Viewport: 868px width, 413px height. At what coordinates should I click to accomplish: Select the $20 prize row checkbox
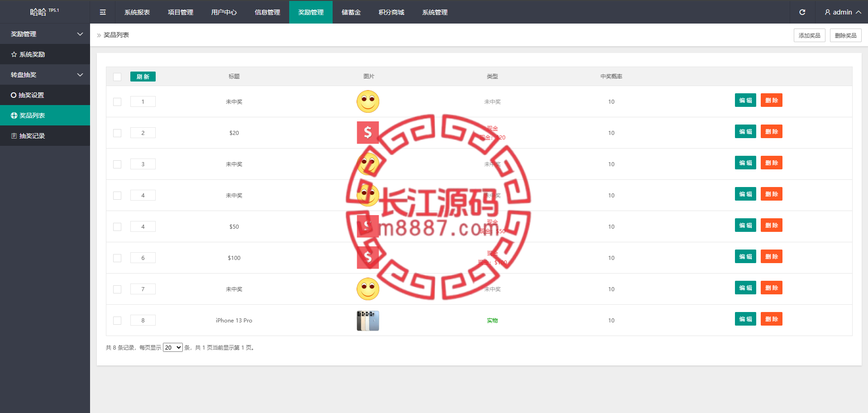click(x=117, y=133)
